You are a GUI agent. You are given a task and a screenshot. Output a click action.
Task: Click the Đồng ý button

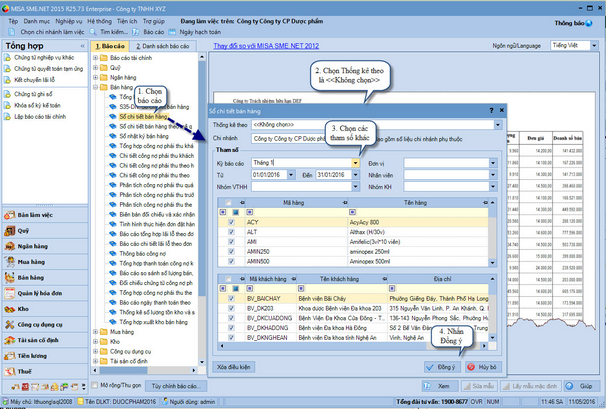442,367
